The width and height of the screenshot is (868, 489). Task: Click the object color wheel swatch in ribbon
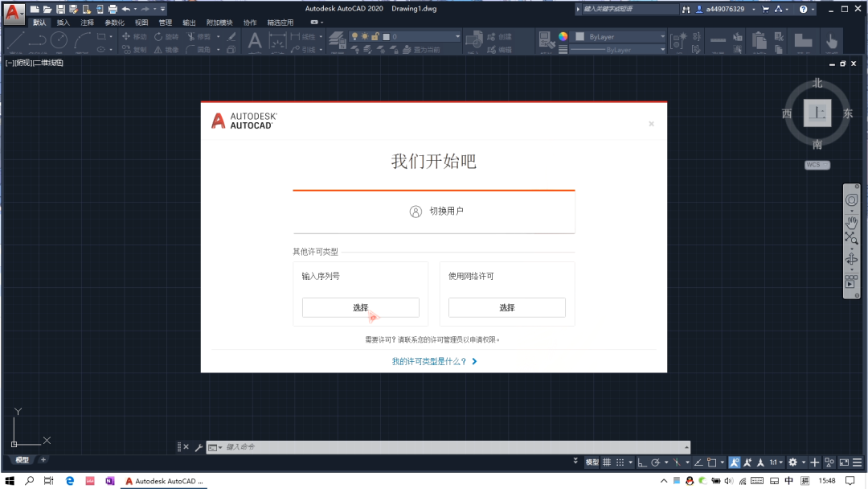tap(563, 36)
